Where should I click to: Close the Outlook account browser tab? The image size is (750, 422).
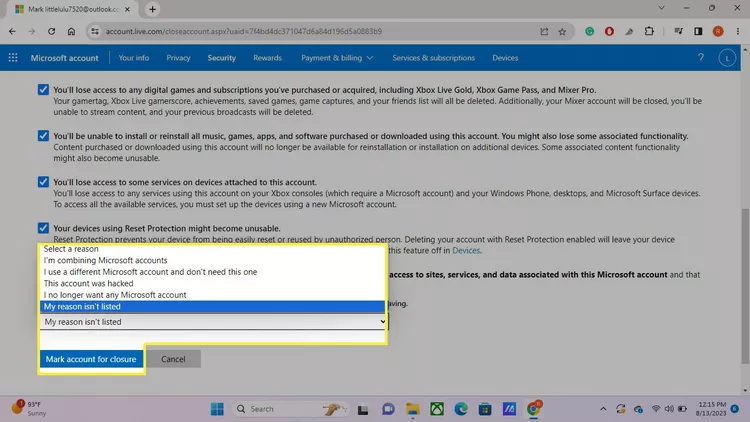pos(127,9)
